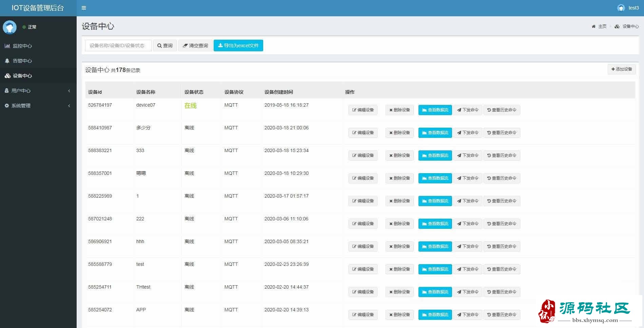
Task: Open the test3 user avatar menu
Action: click(628, 8)
